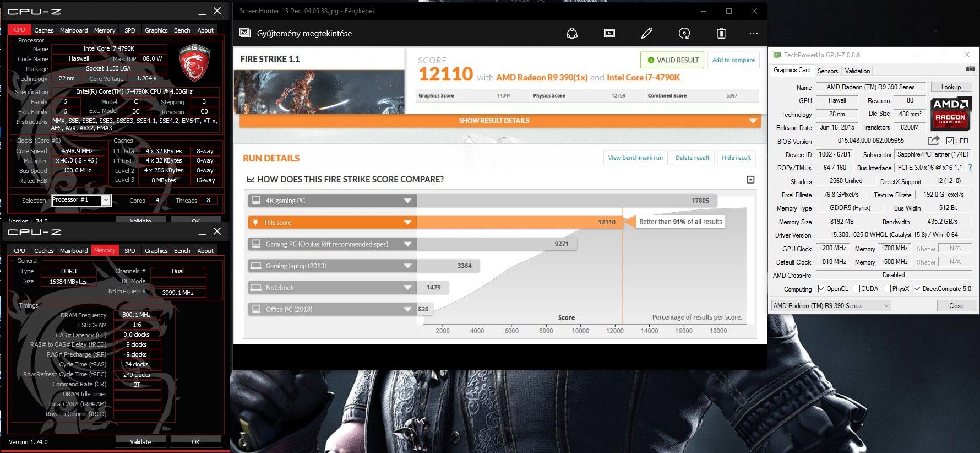Expand the Notebook row arrow

pyautogui.click(x=407, y=288)
